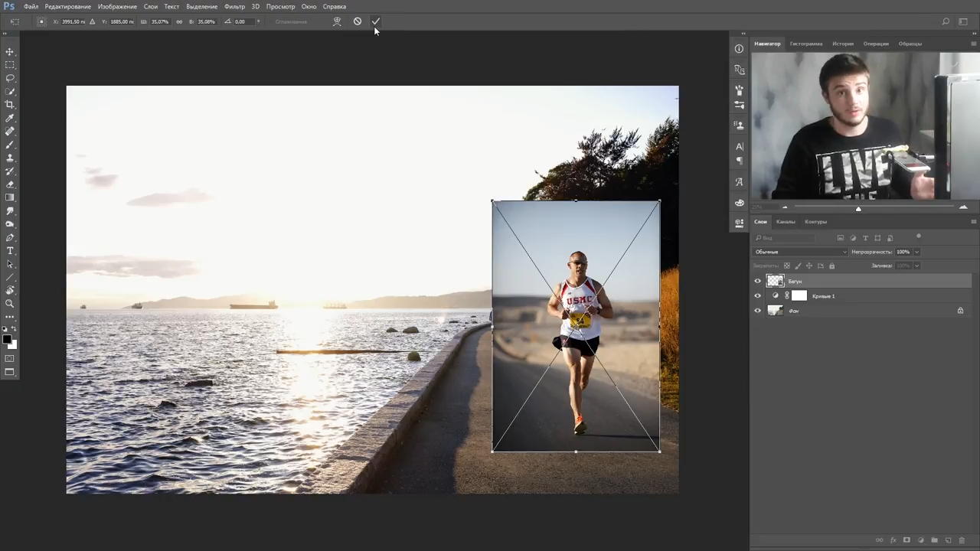Open the Layers panel options menu

click(972, 222)
